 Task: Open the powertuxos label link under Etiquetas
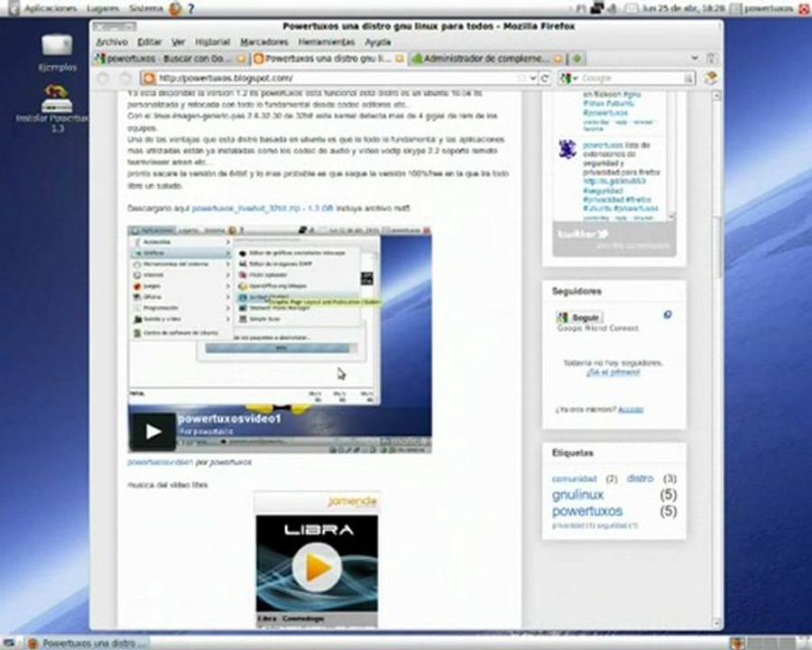[x=587, y=511]
